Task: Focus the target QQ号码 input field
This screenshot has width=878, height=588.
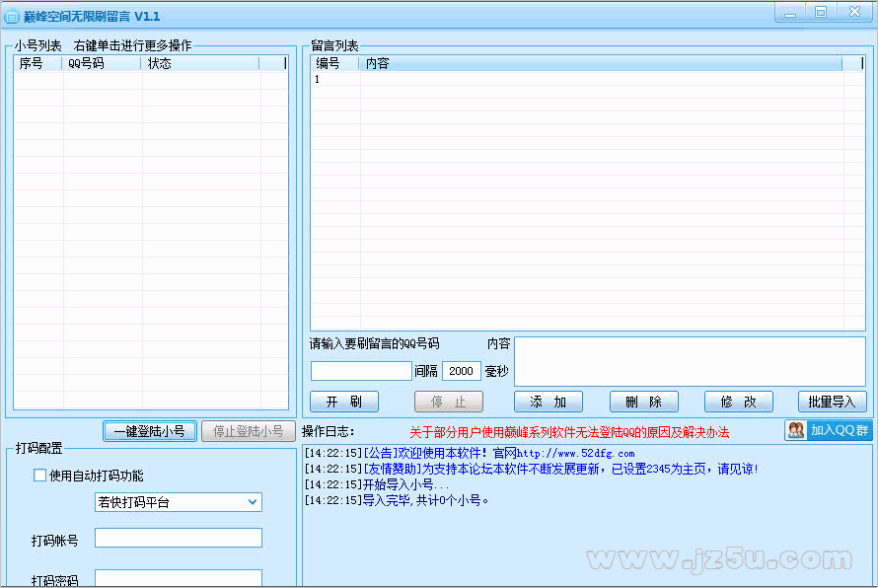Action: [361, 371]
